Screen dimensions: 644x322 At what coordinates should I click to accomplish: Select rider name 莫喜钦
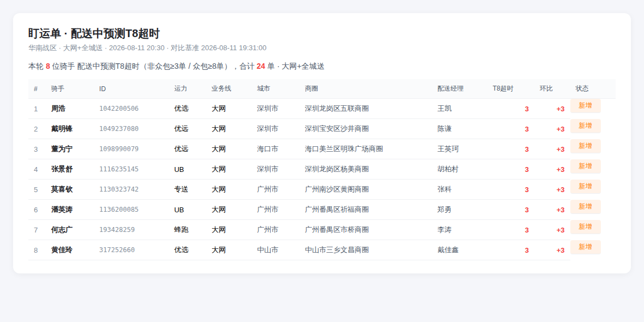pyautogui.click(x=62, y=189)
